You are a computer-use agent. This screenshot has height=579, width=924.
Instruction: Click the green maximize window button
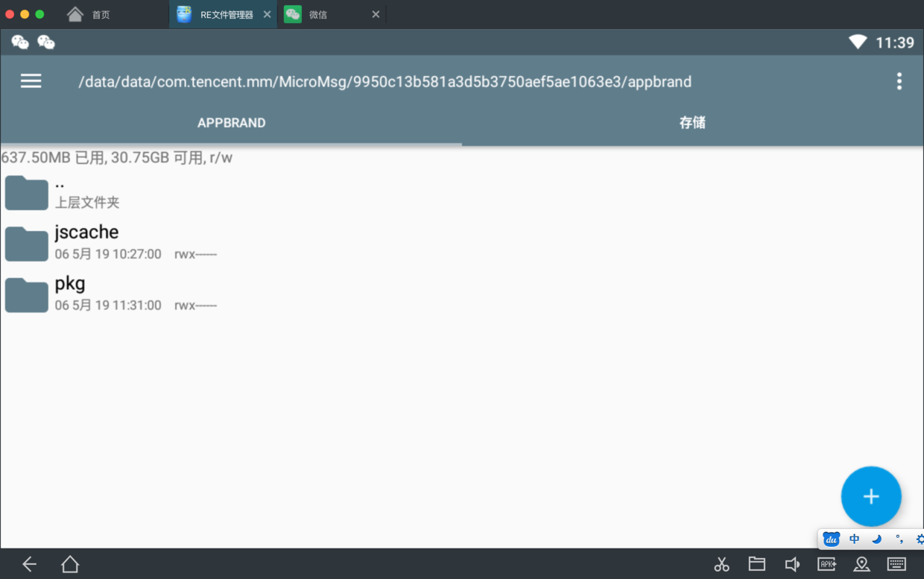click(x=39, y=14)
